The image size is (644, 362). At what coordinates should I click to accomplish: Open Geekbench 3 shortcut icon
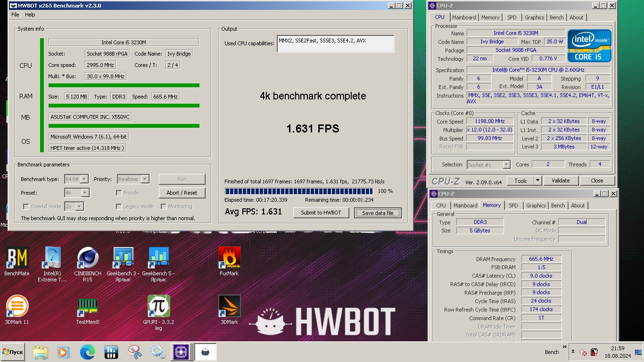(123, 264)
